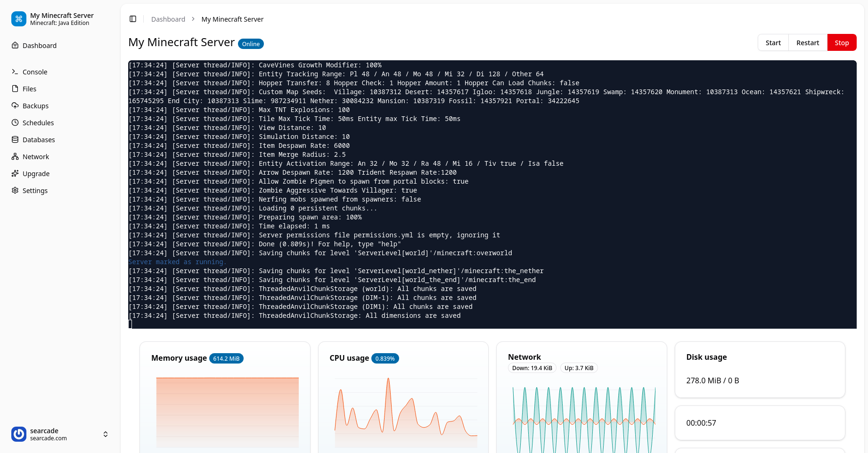
Task: Click the Memory usage chart
Action: [227, 412]
